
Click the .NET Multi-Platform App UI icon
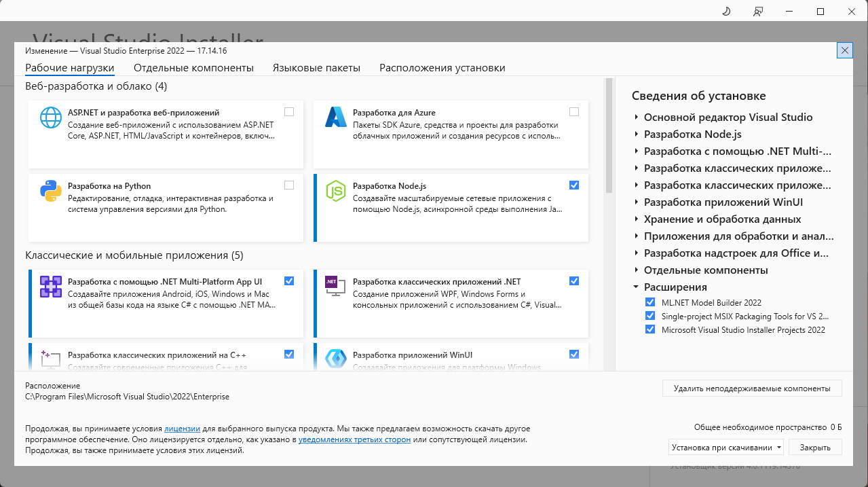tap(51, 287)
